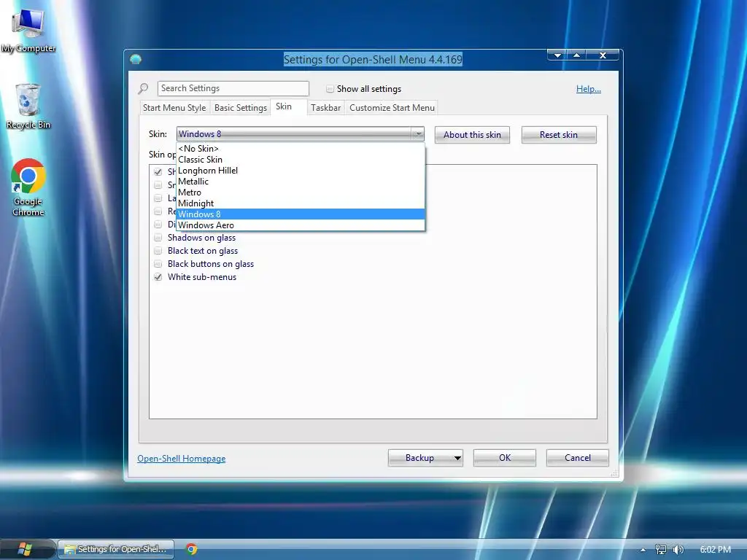Switch to Customize Start Menu tab
This screenshot has height=560, width=747.
(392, 108)
